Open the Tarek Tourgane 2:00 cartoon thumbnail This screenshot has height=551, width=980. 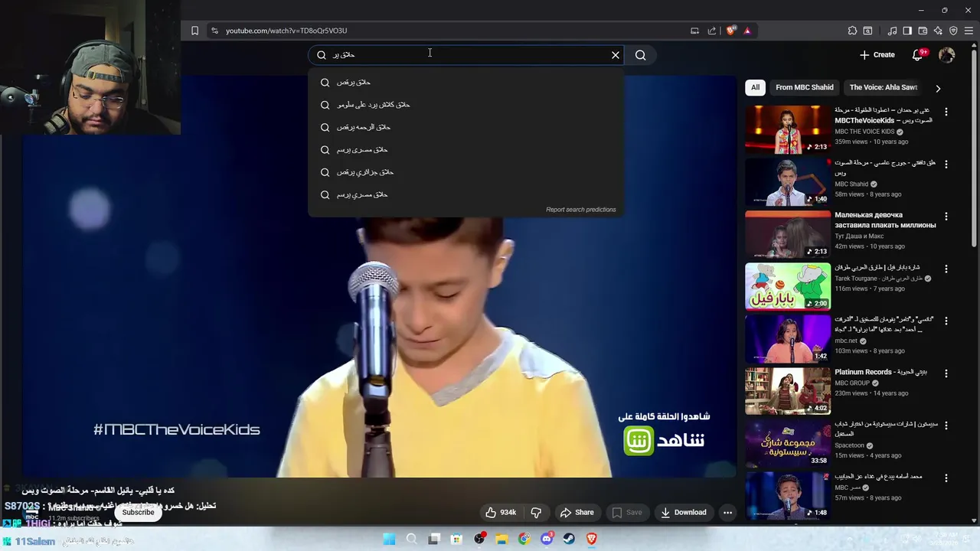788,286
